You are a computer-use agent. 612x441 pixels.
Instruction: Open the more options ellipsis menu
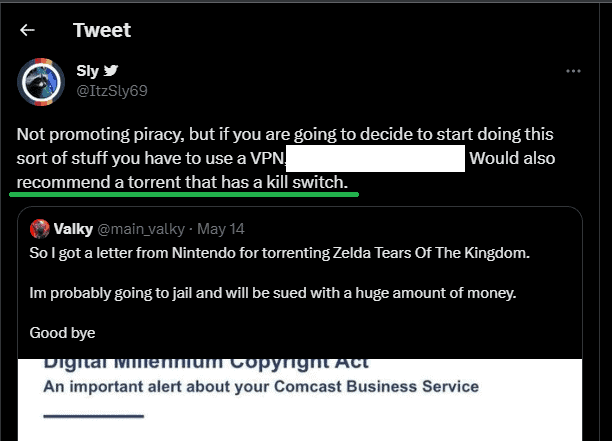coord(573,72)
